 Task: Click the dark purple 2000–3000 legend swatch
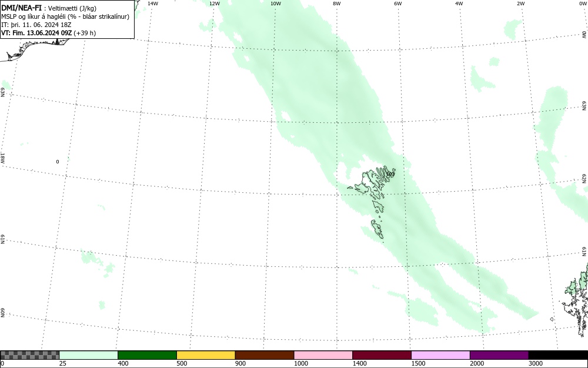[499, 355]
